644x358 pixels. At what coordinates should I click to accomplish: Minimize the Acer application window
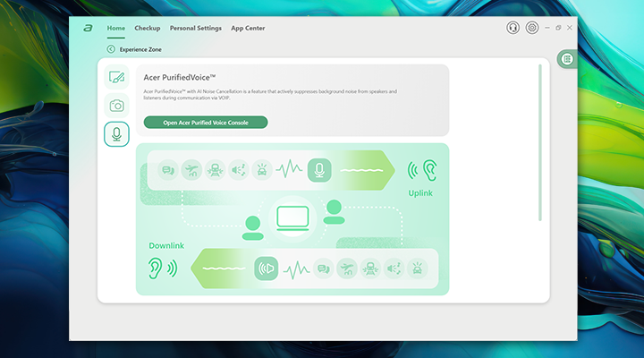pyautogui.click(x=547, y=28)
